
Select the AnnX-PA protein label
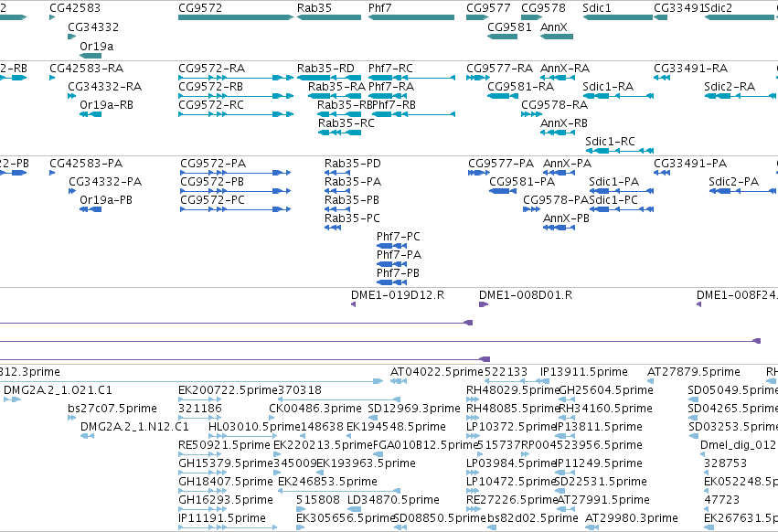567,164
